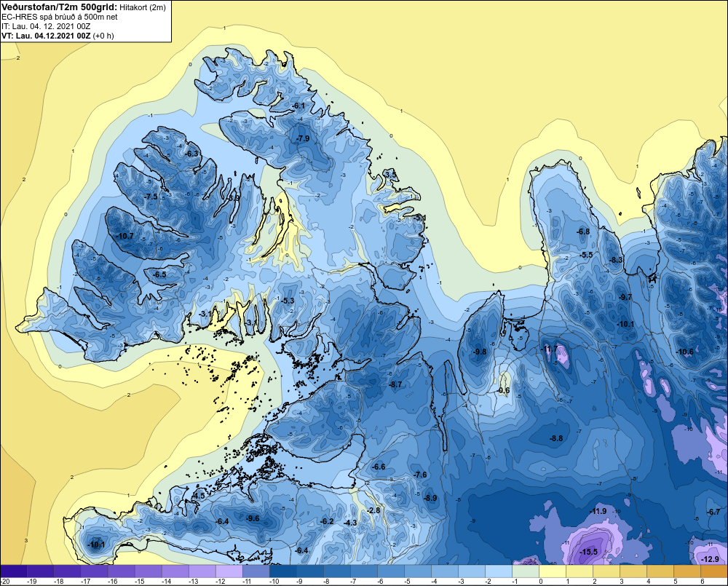
Task: Select the legend swatch between -8 and -7
Action: (337, 571)
